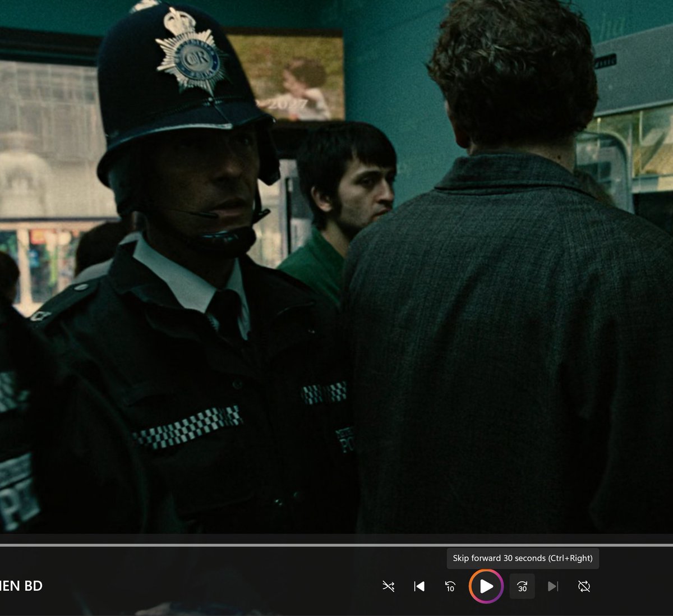
Task: Toggle shuffle mode
Action: point(388,586)
